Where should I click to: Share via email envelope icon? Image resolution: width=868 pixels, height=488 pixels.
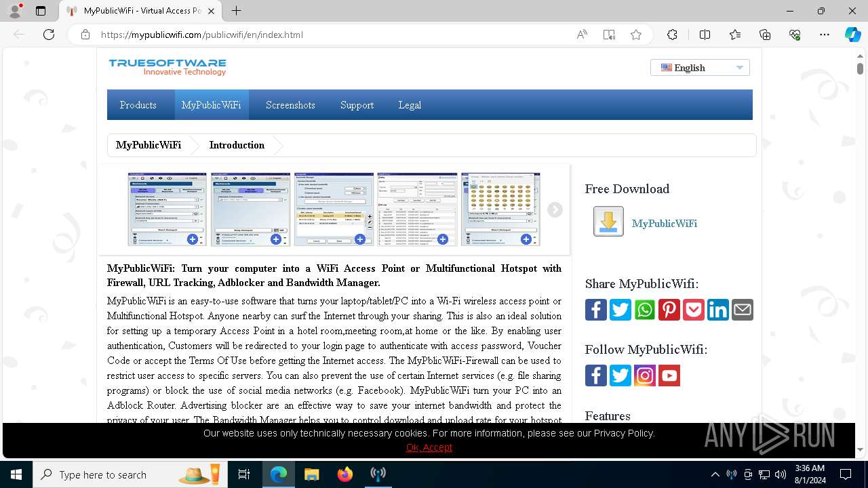[743, 310]
